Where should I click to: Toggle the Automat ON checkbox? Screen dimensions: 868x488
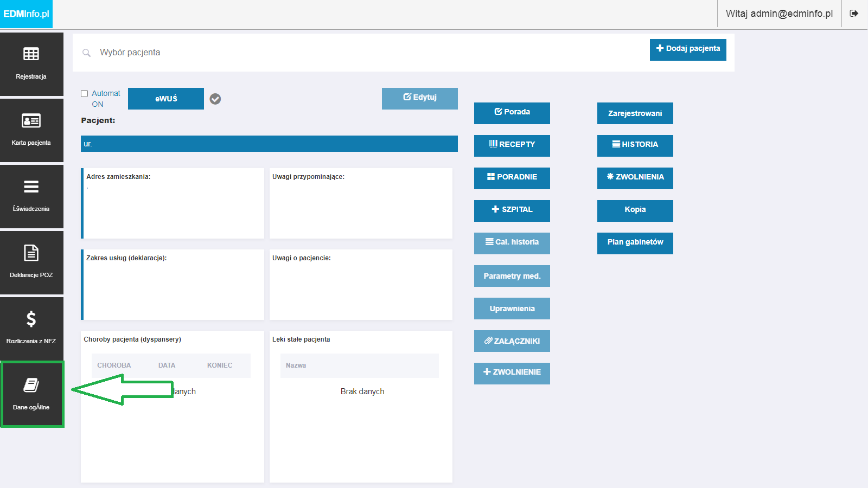pos(84,93)
